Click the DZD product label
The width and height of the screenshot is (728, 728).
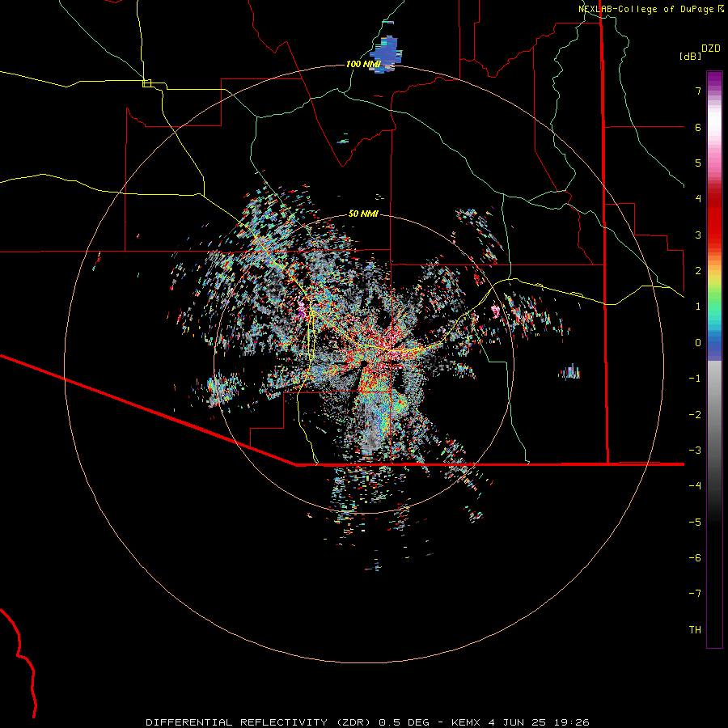tap(710, 49)
